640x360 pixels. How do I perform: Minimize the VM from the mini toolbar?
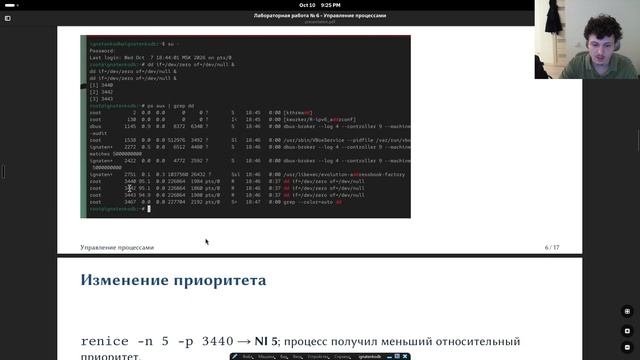(x=389, y=357)
